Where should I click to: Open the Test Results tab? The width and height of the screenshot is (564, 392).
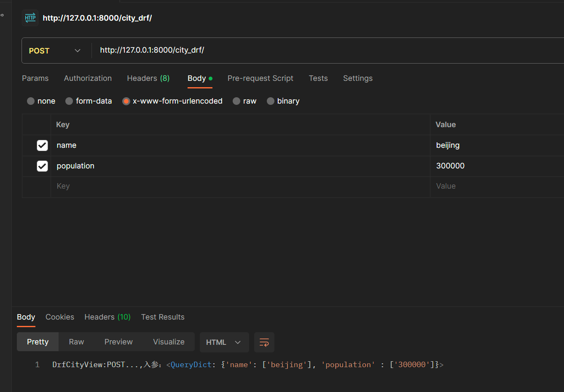click(x=162, y=317)
